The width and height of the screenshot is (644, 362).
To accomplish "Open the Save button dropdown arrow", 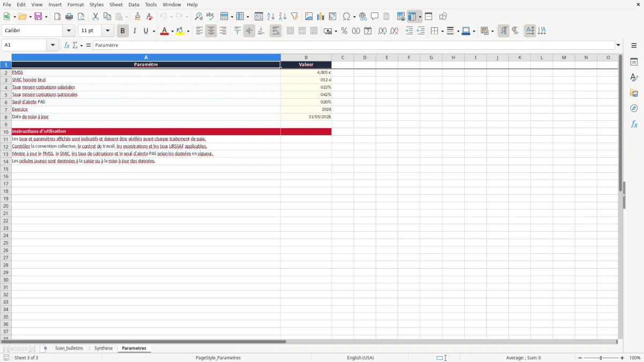I will click(x=46, y=17).
